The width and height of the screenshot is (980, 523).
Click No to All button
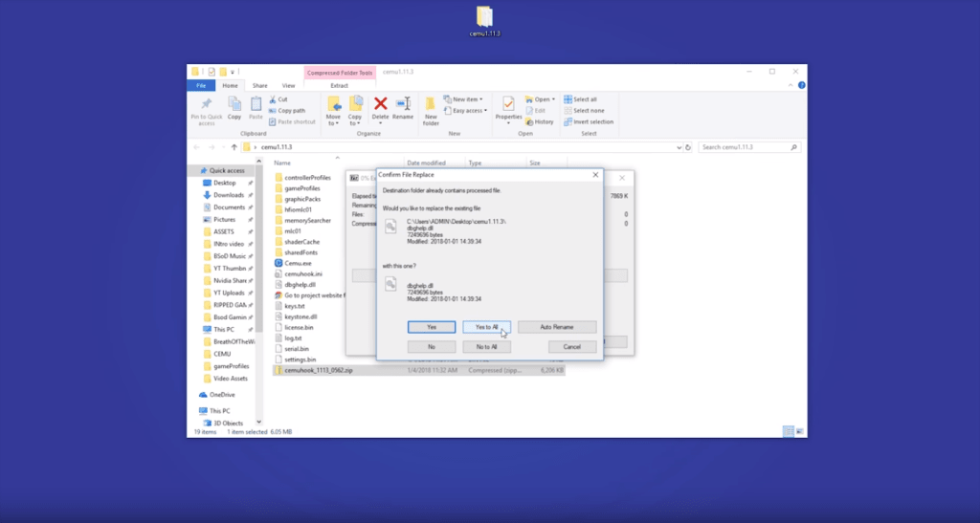tap(486, 346)
